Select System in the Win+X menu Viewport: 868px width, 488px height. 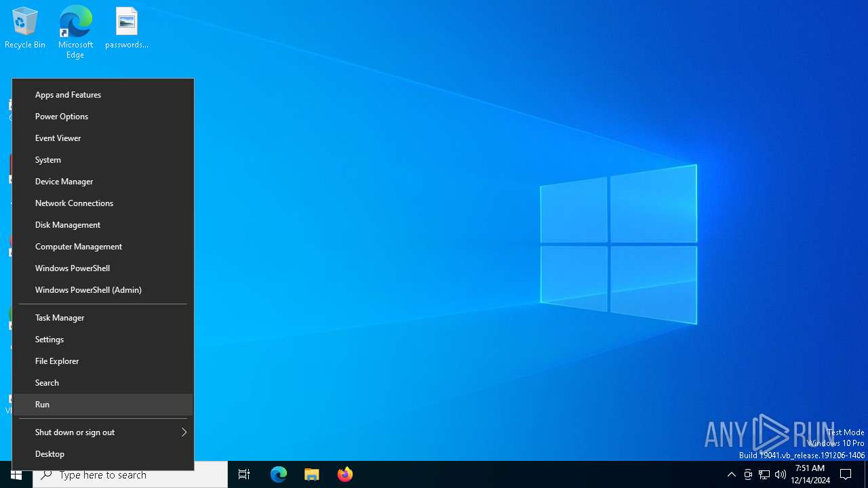click(103, 160)
